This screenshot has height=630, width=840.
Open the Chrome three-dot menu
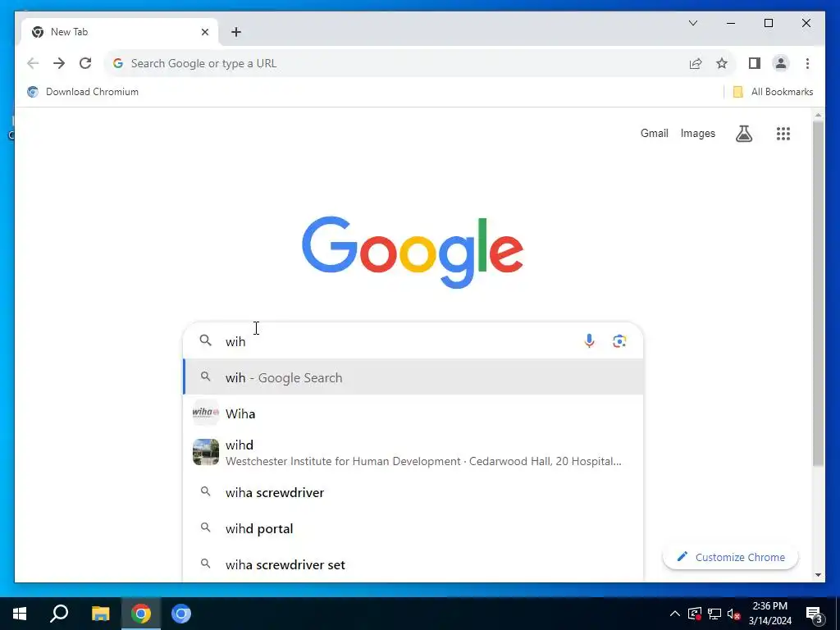[x=807, y=63]
